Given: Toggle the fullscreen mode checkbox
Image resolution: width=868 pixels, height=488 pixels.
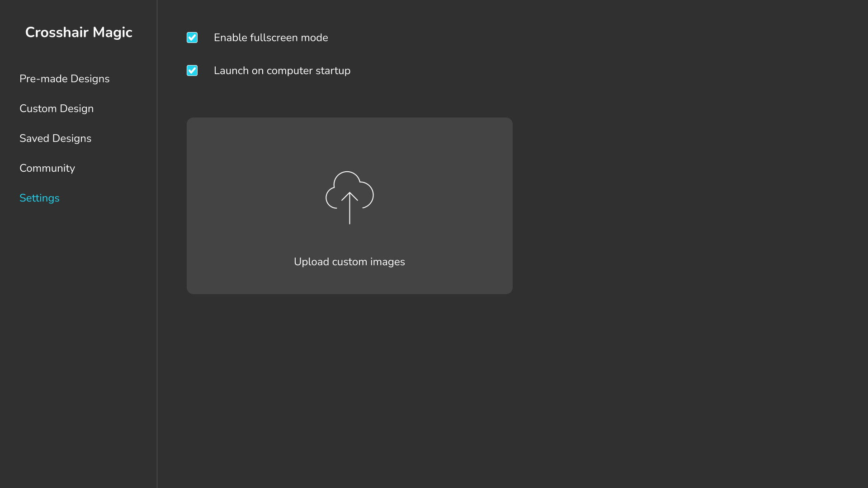Looking at the screenshot, I should click(192, 38).
